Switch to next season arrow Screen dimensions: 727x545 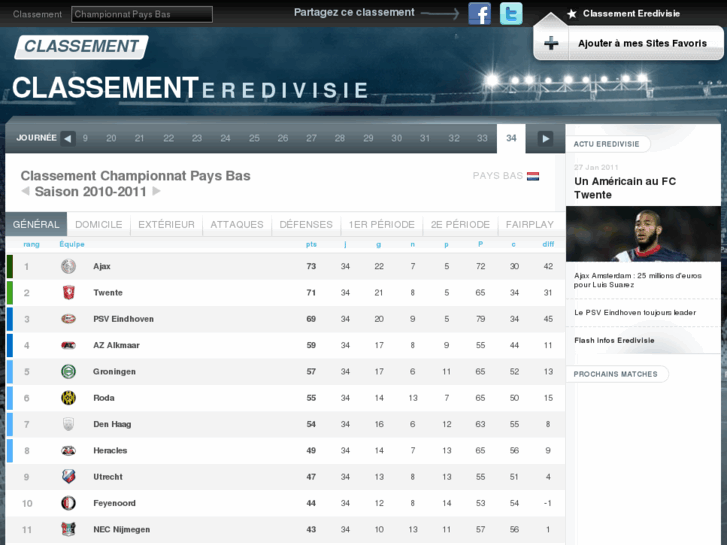[157, 191]
